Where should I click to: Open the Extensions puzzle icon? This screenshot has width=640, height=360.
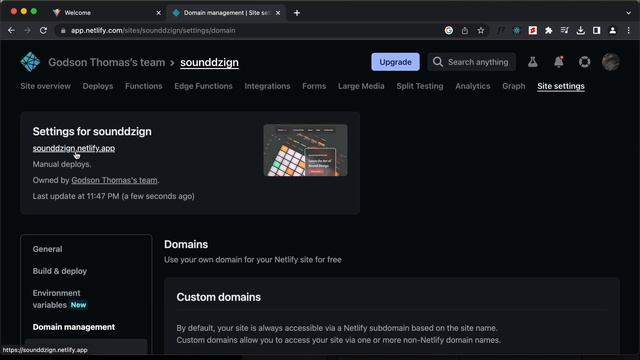[x=549, y=30]
